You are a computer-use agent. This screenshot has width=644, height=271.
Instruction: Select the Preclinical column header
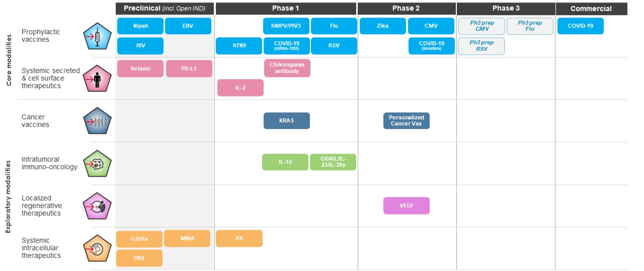[x=165, y=9]
